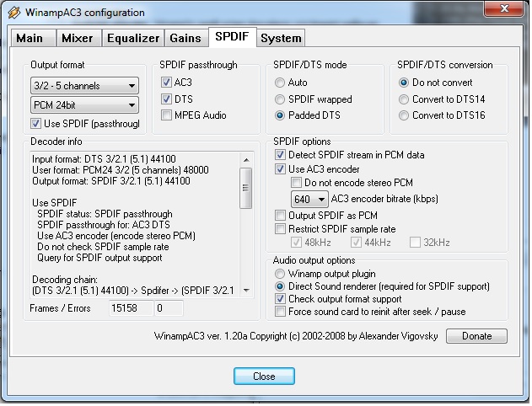Close the configuration window with X

504,8
